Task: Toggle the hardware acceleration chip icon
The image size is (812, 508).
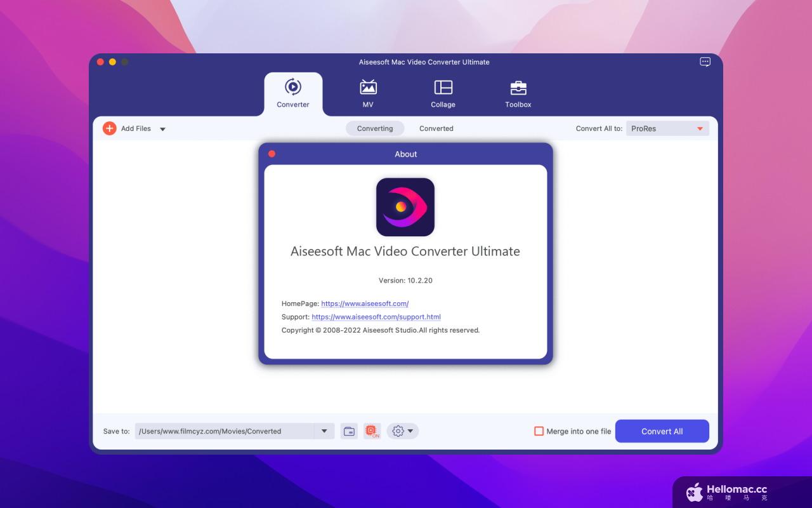Action: click(x=372, y=431)
